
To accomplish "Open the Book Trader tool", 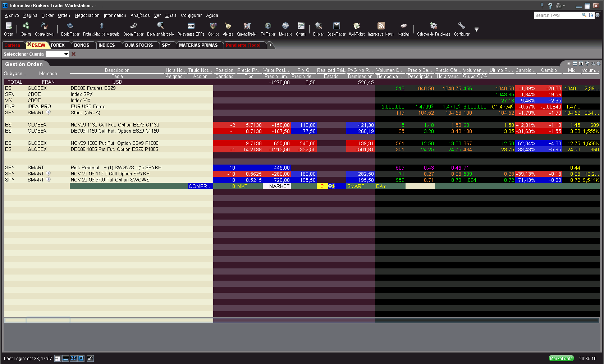I will [x=70, y=29].
